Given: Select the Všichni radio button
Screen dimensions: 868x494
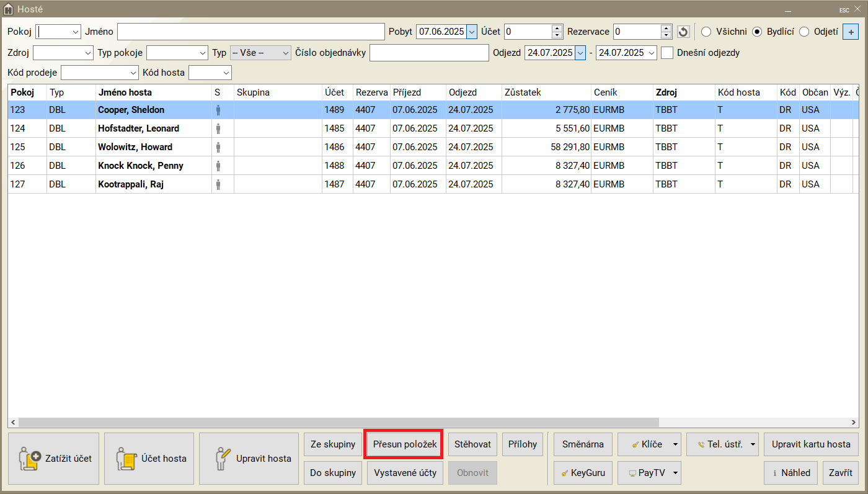Looking at the screenshot, I should tap(706, 32).
